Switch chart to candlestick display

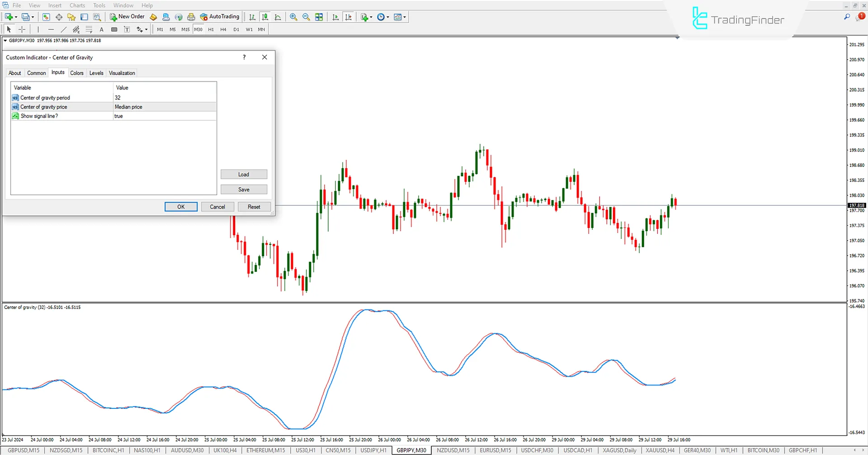[265, 17]
